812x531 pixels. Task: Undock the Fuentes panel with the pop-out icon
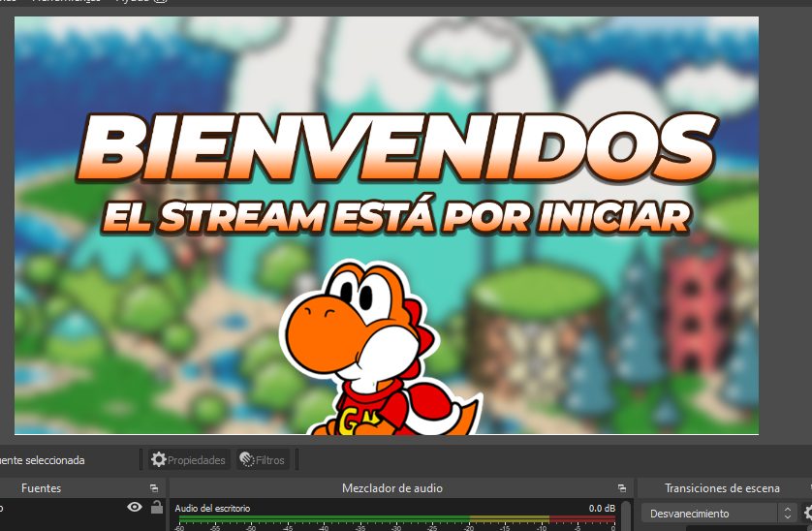pos(154,488)
